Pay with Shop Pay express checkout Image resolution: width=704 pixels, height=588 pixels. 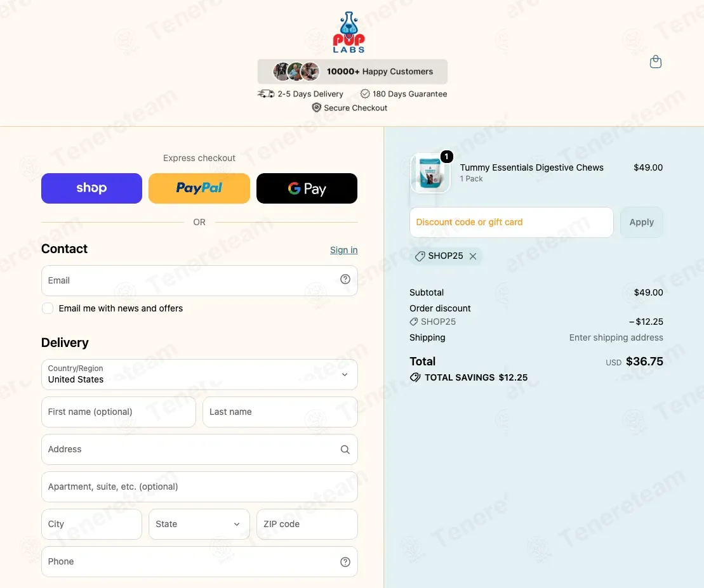tap(91, 188)
